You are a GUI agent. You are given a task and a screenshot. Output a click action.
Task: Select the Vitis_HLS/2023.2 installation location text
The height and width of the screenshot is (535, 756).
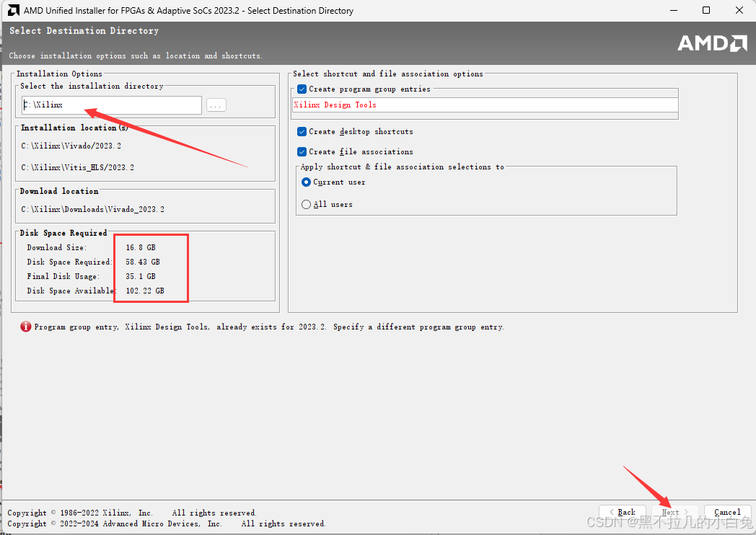[78, 167]
